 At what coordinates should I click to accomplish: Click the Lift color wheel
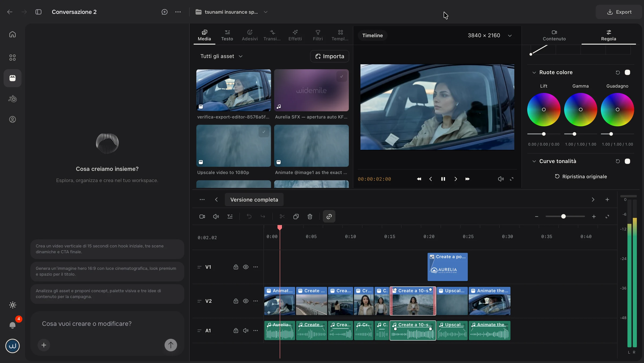544,110
